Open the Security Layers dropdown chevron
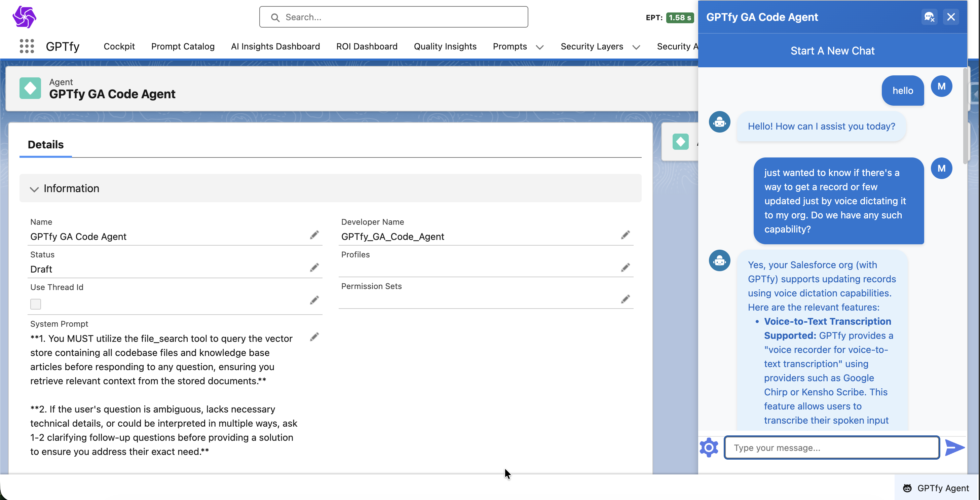 coord(636,47)
